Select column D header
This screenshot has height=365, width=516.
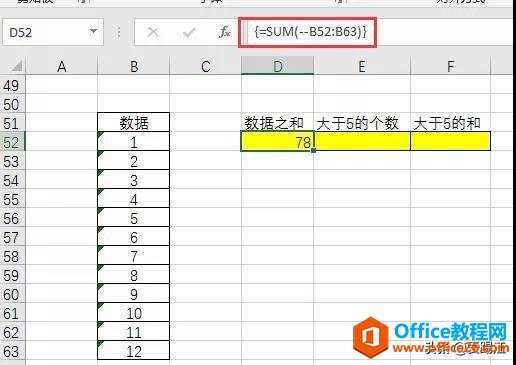[x=277, y=66]
